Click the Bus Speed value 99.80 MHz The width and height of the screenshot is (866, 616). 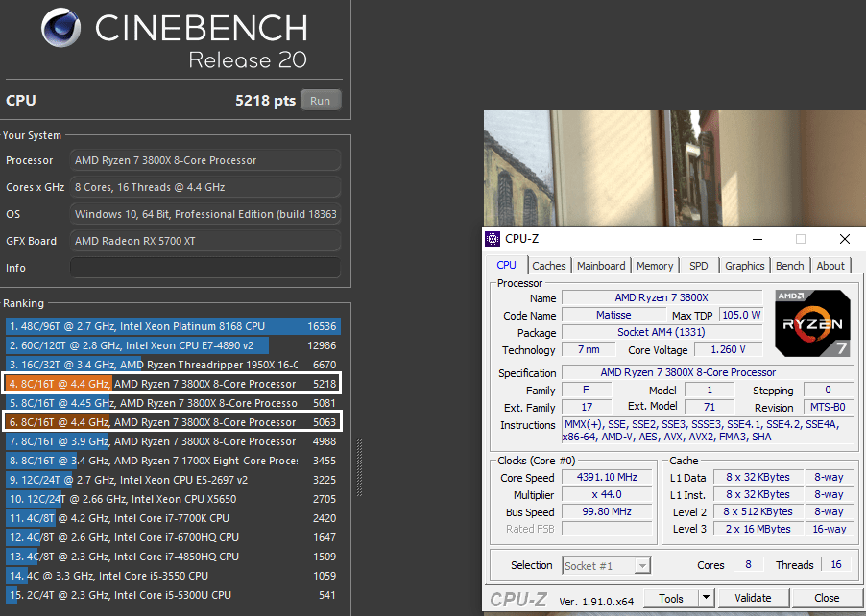tap(607, 511)
